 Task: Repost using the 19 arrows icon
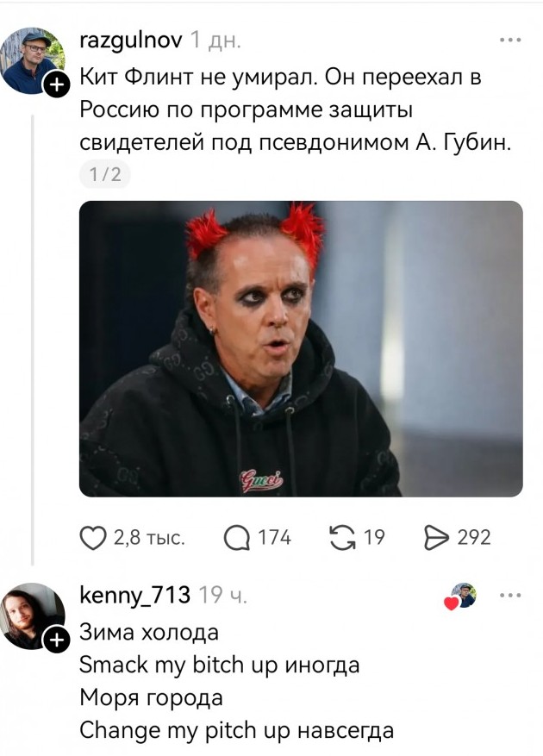(x=342, y=538)
